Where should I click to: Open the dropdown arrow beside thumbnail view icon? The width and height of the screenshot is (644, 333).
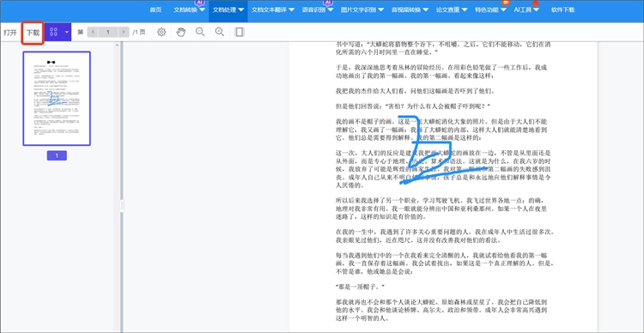click(x=66, y=32)
